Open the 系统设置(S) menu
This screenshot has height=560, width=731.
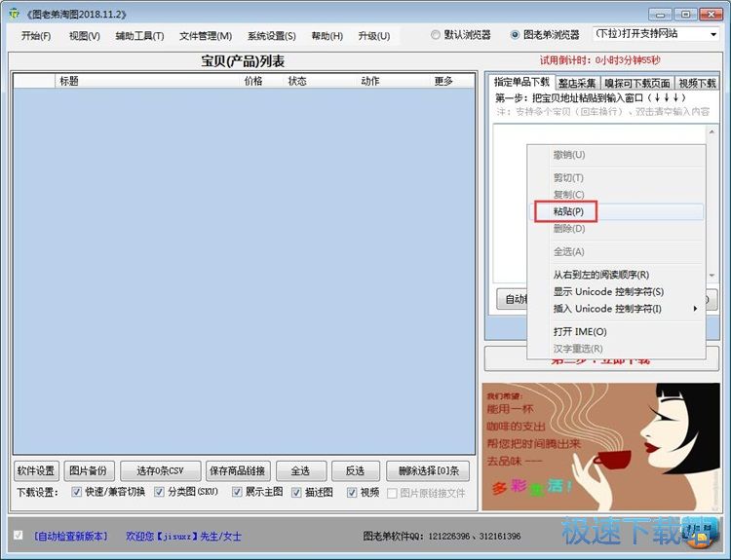tap(271, 36)
